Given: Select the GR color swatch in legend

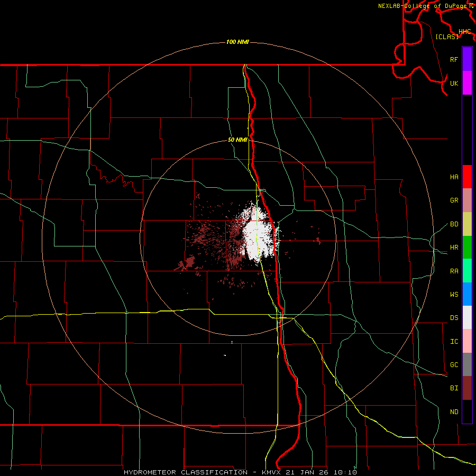Looking at the screenshot, I should (467, 200).
